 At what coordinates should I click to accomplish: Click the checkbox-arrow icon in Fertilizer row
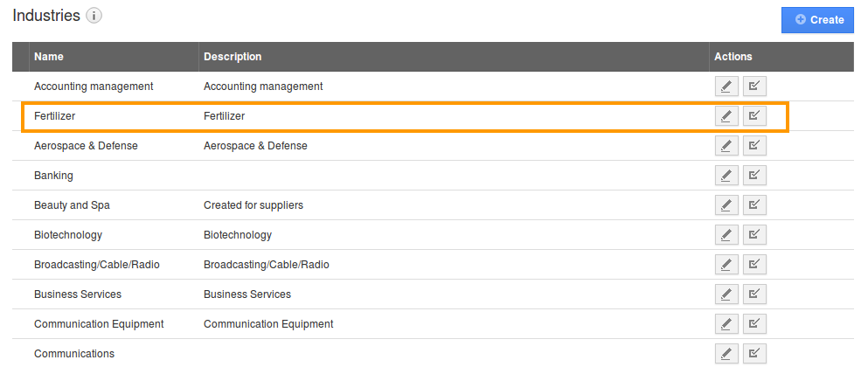[754, 116]
